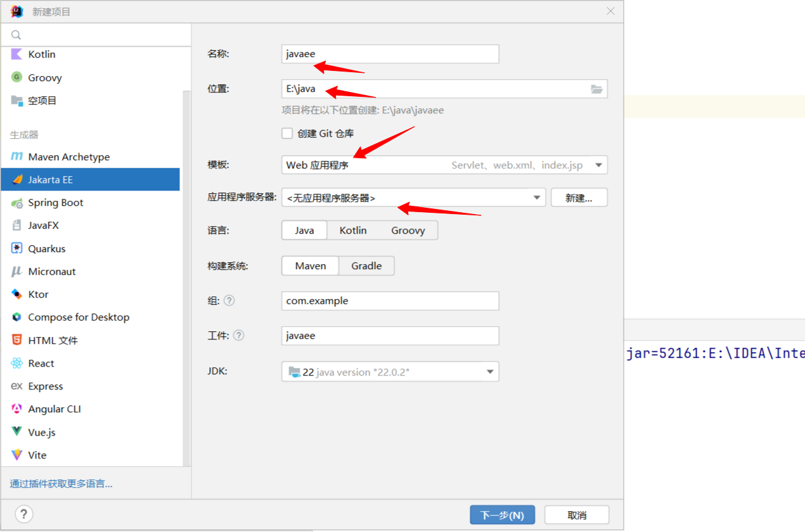Viewport: 805px width, 532px height.
Task: Open folder browser for project location
Action: coord(596,89)
